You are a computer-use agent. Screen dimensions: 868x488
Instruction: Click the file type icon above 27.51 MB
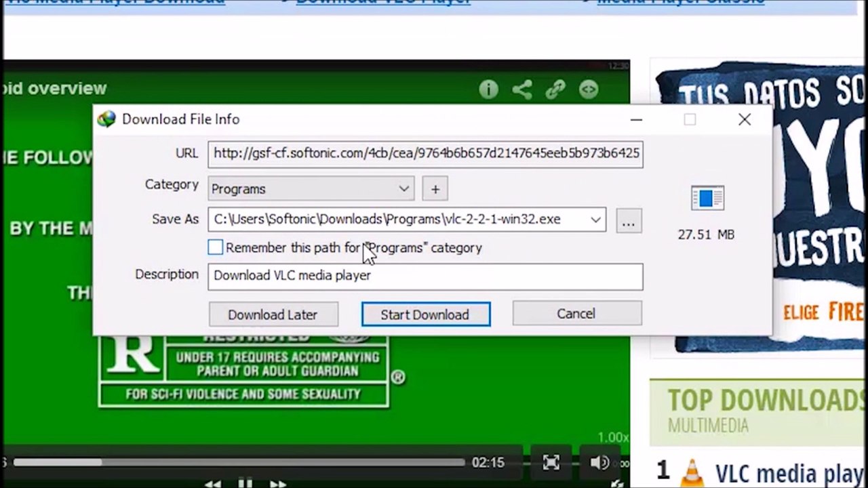[707, 198]
